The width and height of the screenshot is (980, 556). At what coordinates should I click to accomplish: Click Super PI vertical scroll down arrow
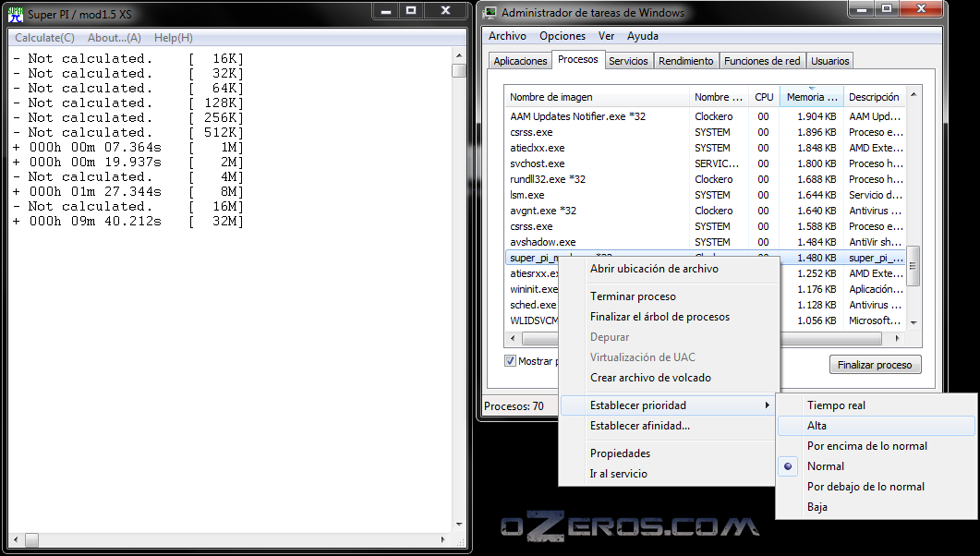459,525
